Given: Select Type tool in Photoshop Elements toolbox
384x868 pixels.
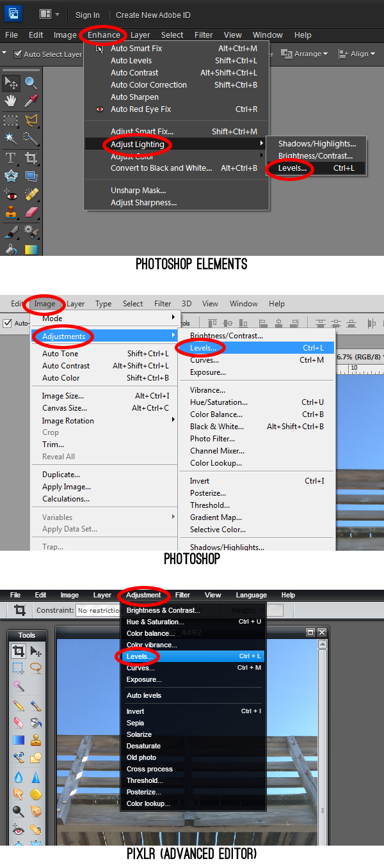Looking at the screenshot, I should pos(11,157).
